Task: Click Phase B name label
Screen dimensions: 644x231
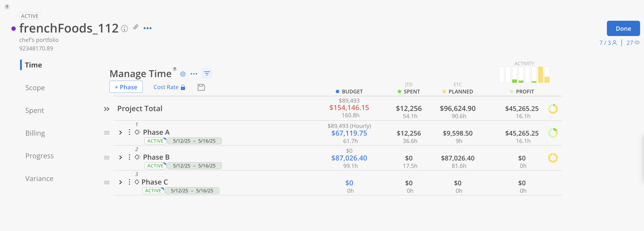Action: (156, 157)
